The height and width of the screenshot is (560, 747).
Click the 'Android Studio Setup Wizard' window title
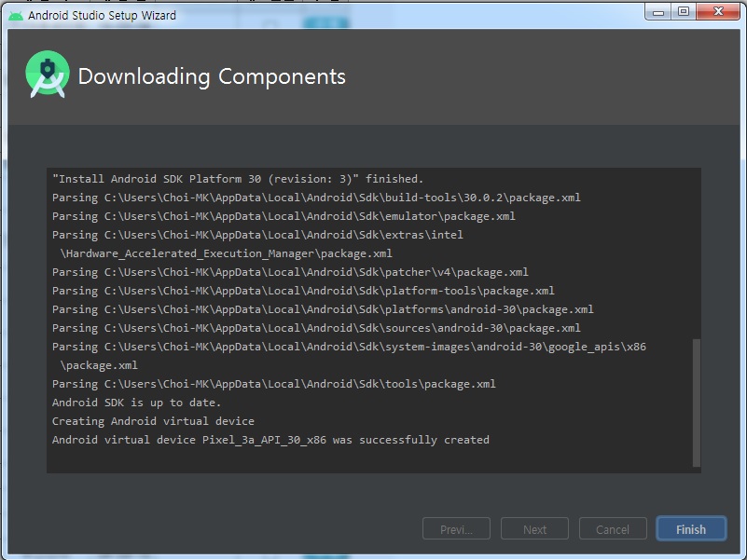tap(102, 16)
